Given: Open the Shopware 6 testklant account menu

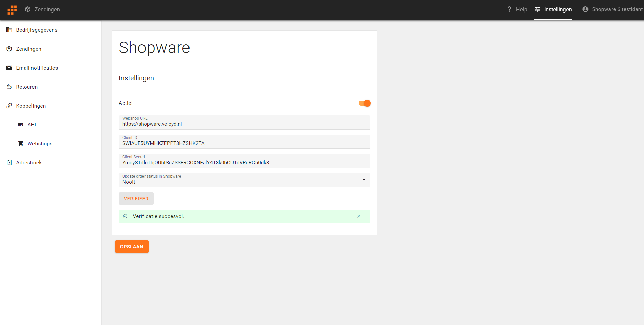Looking at the screenshot, I should tap(612, 9).
